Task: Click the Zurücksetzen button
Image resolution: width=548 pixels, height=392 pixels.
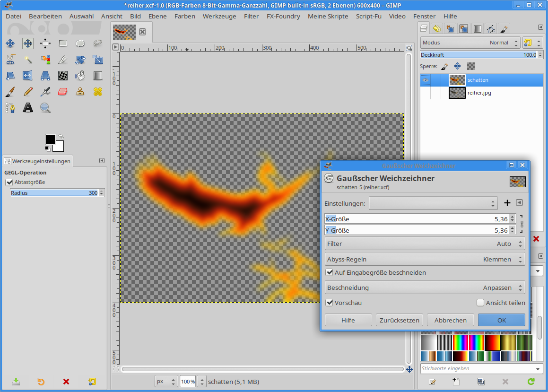Action: pos(399,320)
